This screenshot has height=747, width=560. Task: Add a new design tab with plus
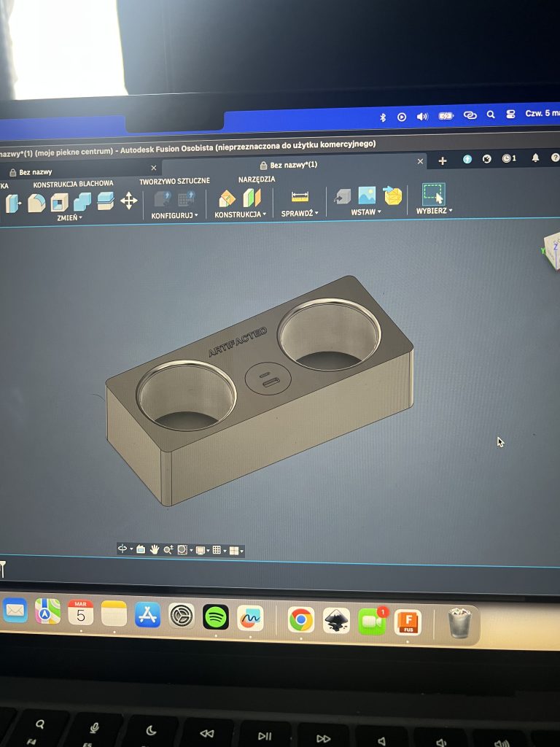click(x=443, y=161)
